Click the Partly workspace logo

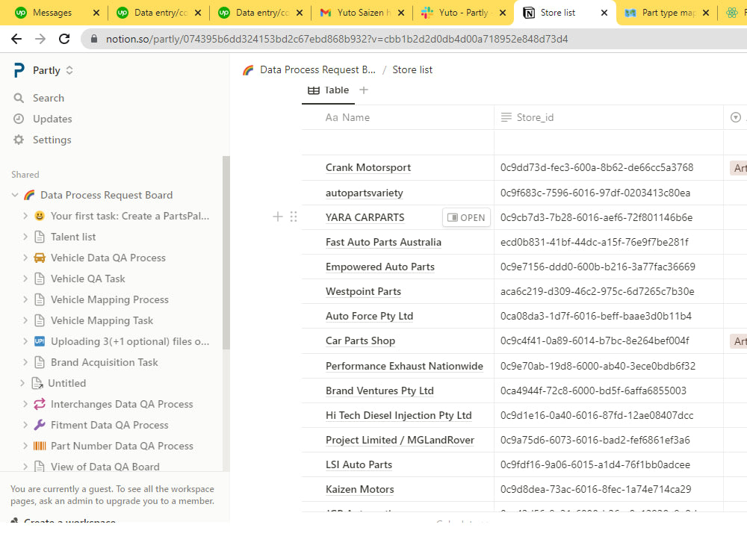click(19, 70)
